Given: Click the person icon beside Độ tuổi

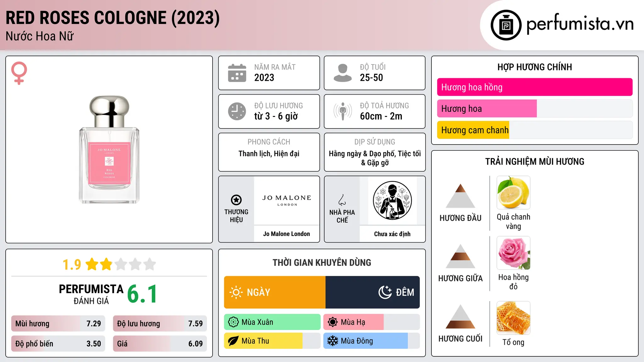Looking at the screenshot, I should [342, 73].
